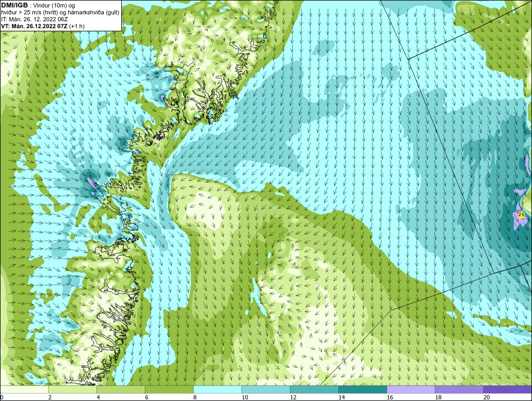Click the '16' label on the color scale
The image size is (532, 401).
tap(390, 397)
